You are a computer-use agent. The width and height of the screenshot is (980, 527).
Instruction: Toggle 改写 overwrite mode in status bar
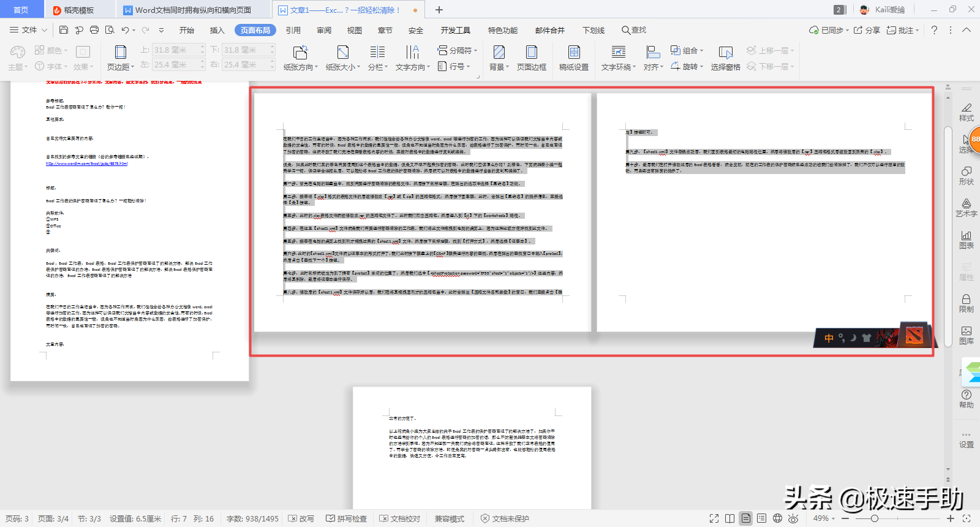point(301,518)
